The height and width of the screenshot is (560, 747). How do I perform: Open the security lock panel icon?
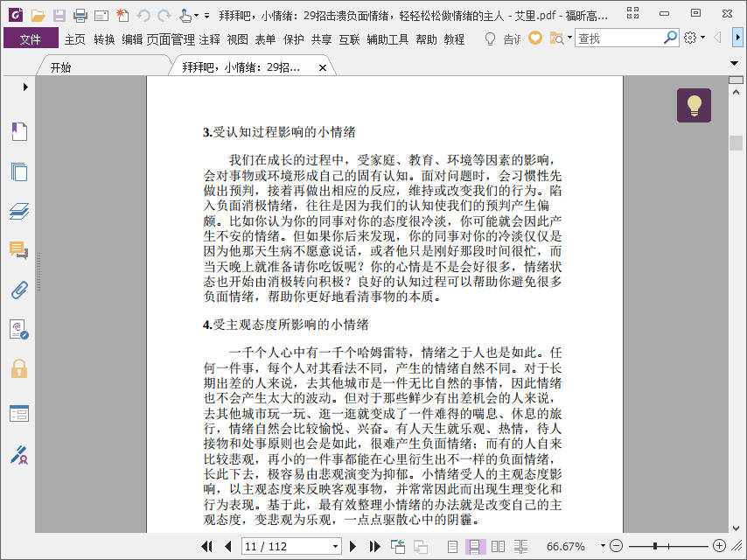(x=19, y=369)
